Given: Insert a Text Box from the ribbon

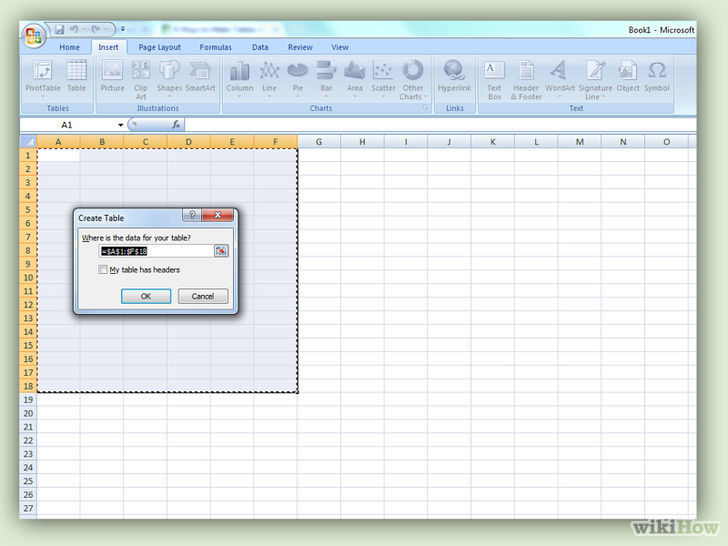Looking at the screenshot, I should [x=494, y=78].
